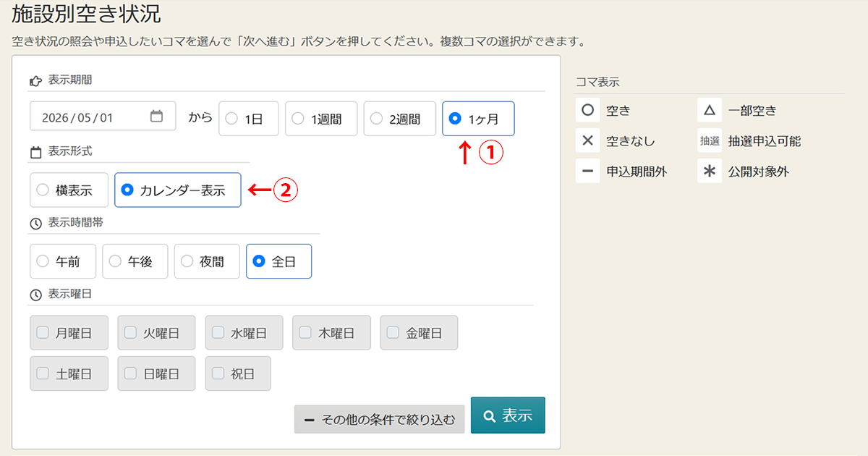Select the 1ヶ月 display period option
Image resolution: width=868 pixels, height=456 pixels.
tap(455, 119)
